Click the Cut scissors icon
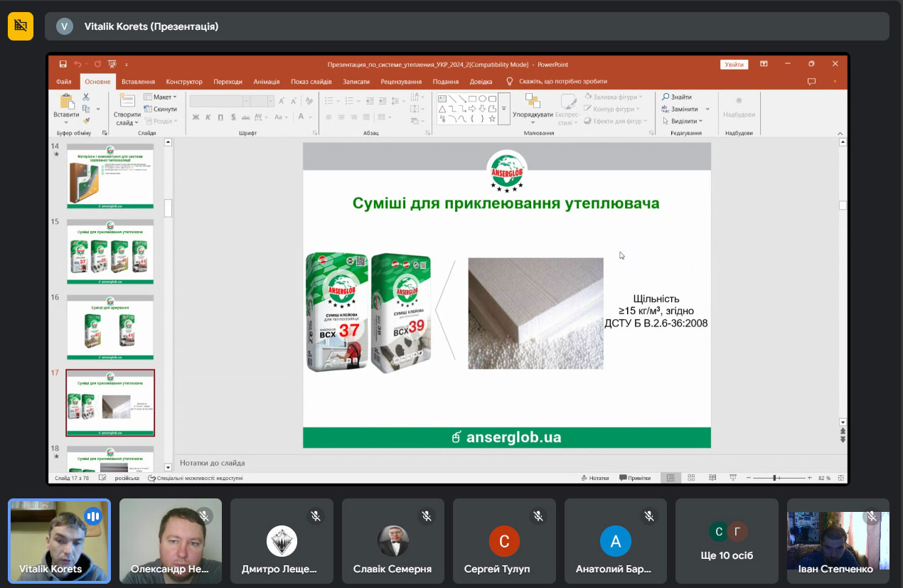Viewport: 903px width, 588px height. (x=86, y=97)
